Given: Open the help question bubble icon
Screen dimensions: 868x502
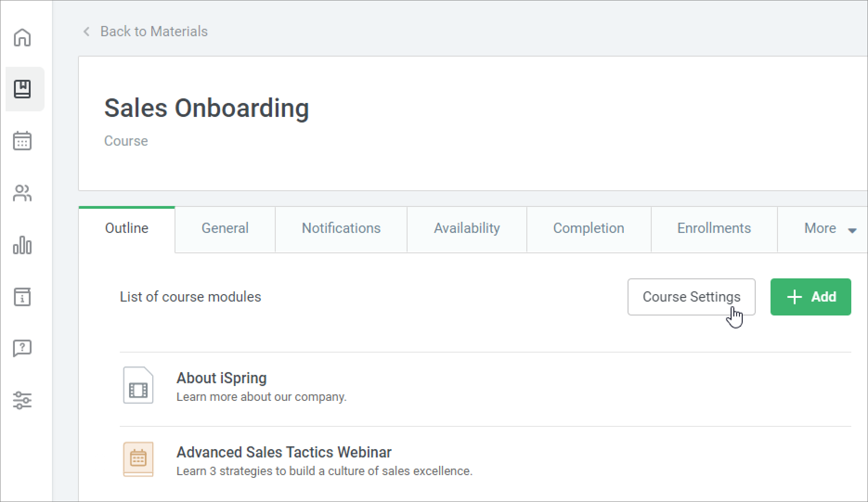Looking at the screenshot, I should pos(22,348).
